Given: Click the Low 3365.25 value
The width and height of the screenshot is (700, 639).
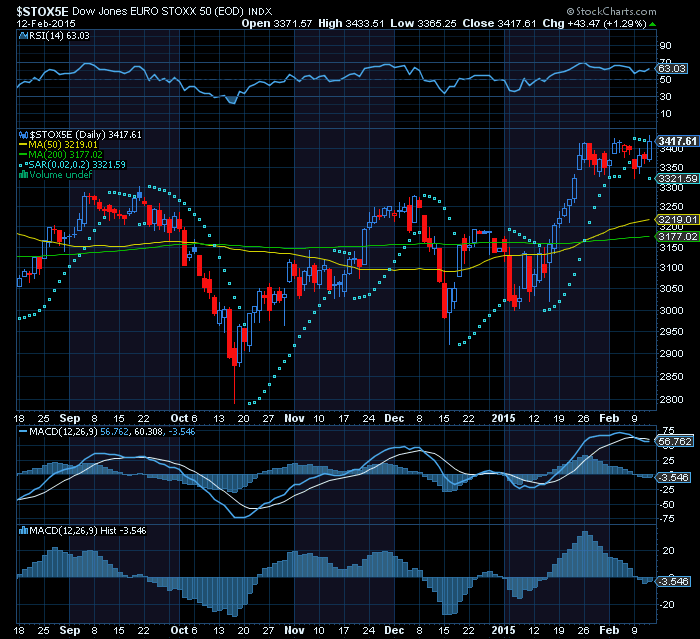Looking at the screenshot, I should tap(423, 24).
